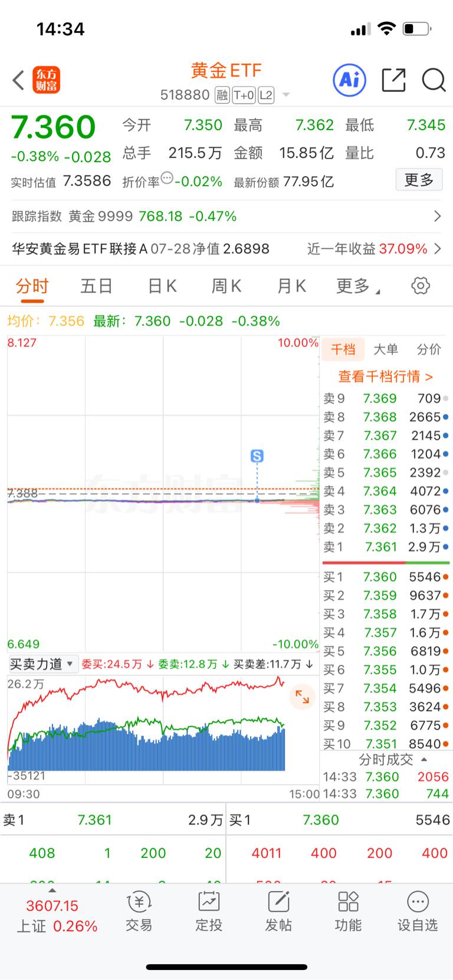This screenshot has width=453, height=980.
Task: Select 买10 row at 7.351
Action: point(386,744)
